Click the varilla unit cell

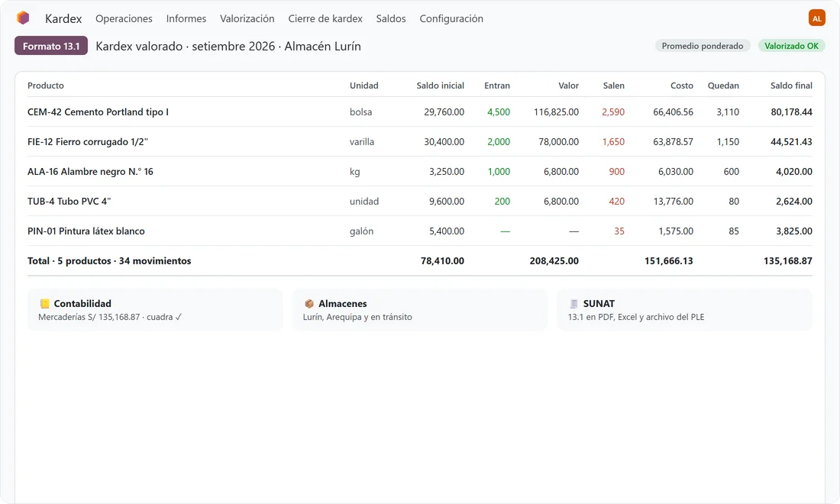362,142
